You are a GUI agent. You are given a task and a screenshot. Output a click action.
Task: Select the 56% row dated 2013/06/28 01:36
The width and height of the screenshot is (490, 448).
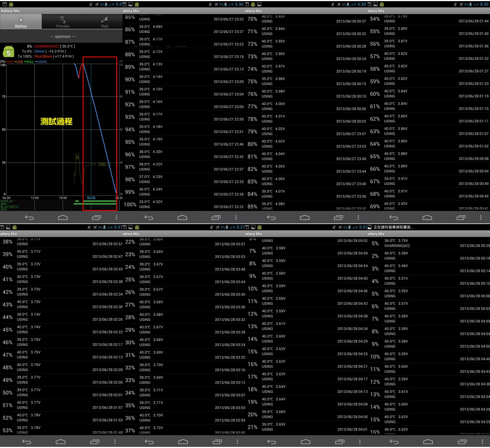429,44
